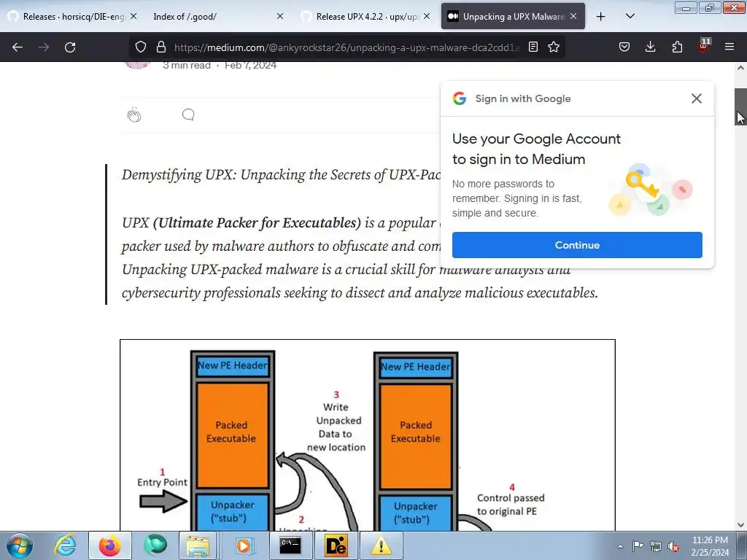Launch Internet Explorer from taskbar
This screenshot has height=560, width=747.
tap(65, 545)
